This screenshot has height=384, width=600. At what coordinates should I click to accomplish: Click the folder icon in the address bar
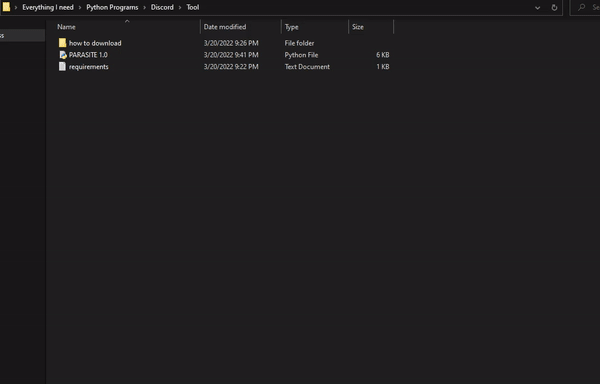(x=6, y=7)
